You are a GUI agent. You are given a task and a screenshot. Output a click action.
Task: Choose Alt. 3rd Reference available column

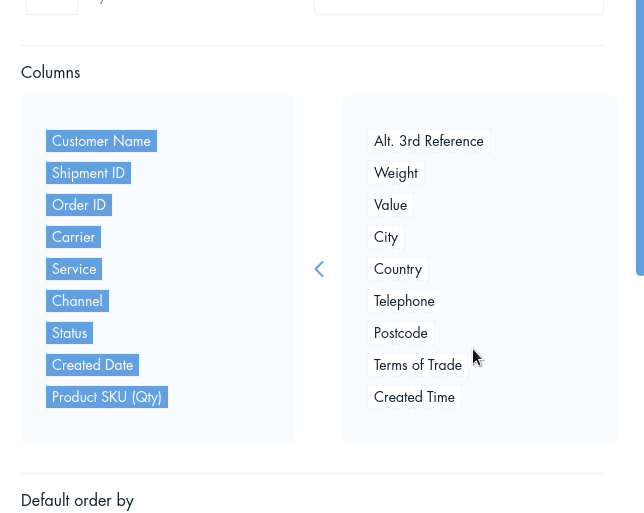429,141
